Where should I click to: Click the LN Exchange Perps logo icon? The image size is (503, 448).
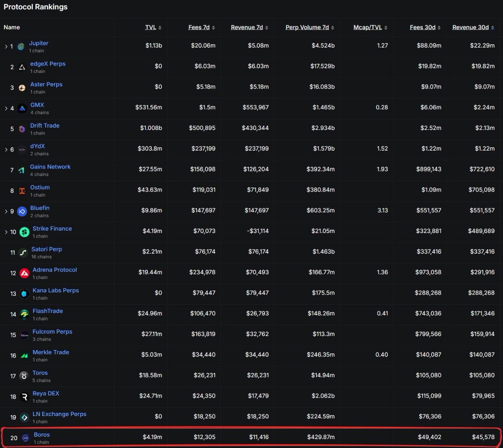(25, 417)
